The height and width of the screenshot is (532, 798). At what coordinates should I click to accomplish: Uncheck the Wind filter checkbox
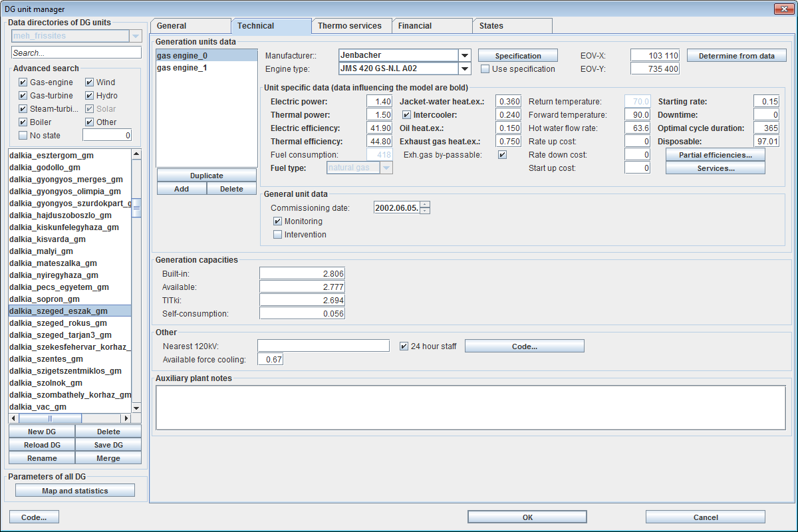pyautogui.click(x=90, y=82)
